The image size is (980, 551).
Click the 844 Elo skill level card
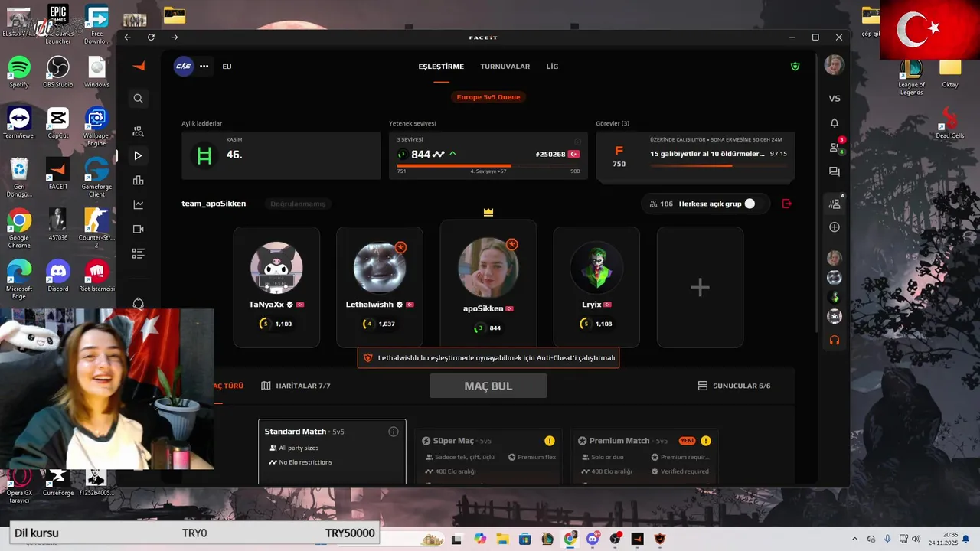pyautogui.click(x=488, y=155)
